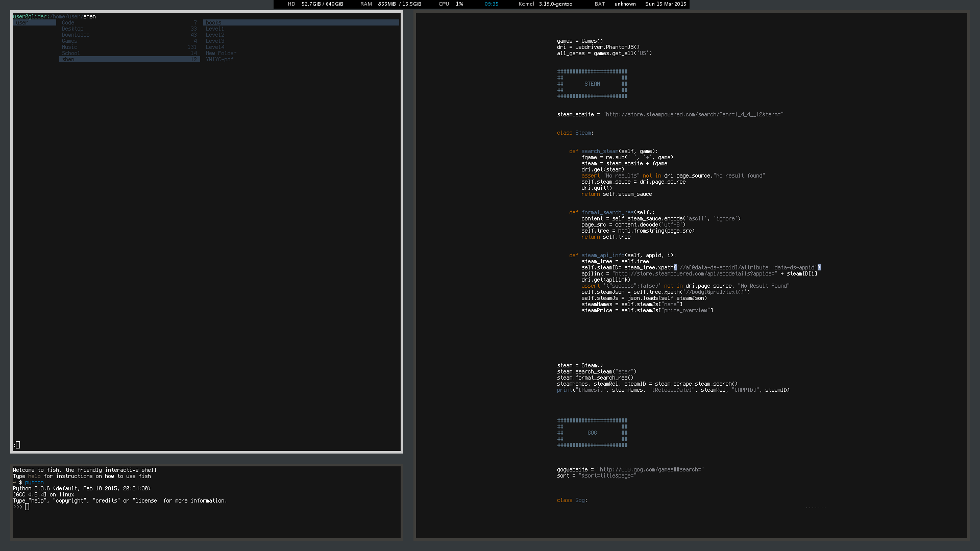Click the print statement with [Names]

(x=673, y=390)
